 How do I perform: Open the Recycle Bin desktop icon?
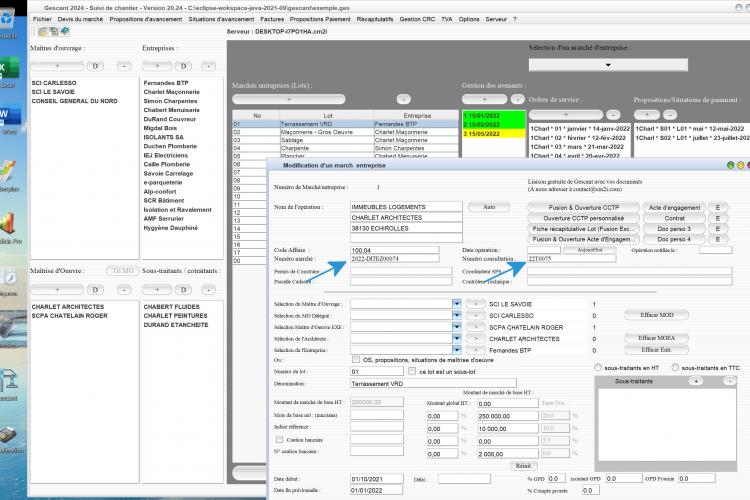pos(8,23)
